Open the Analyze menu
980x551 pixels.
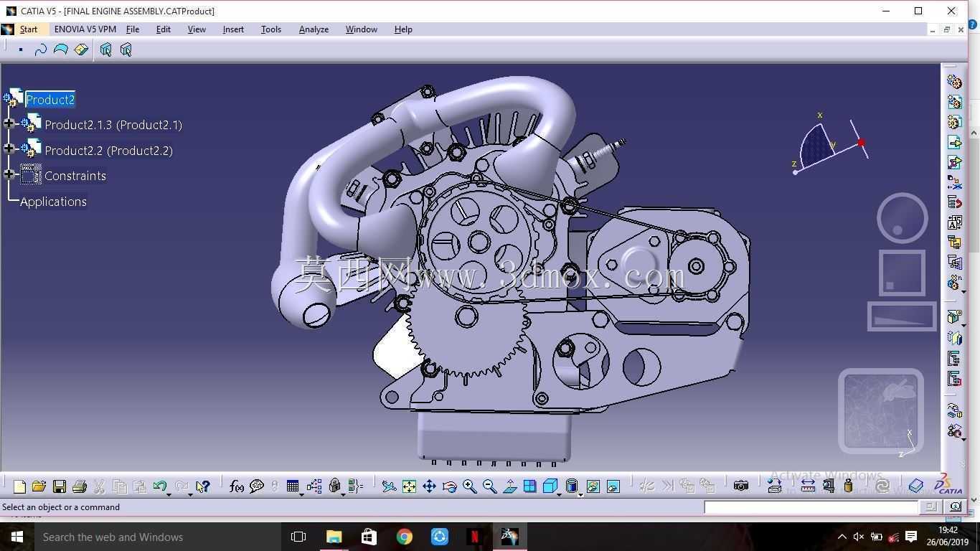314,29
